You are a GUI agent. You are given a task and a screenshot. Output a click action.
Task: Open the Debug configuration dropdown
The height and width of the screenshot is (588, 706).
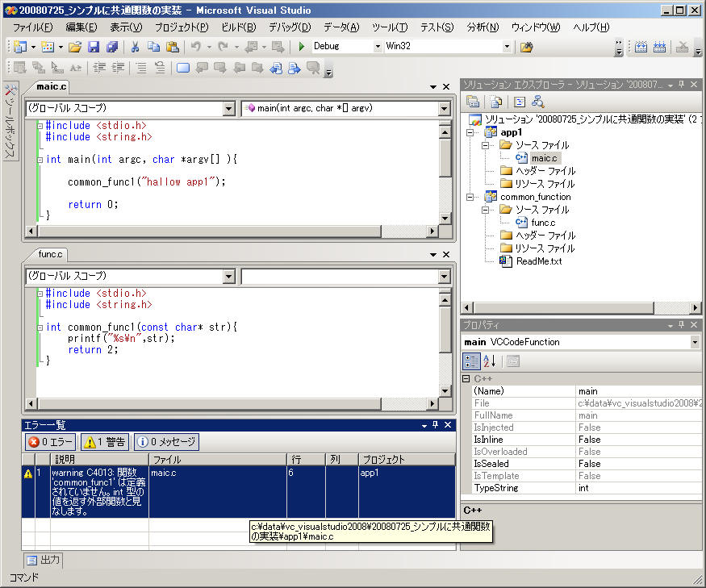tap(377, 47)
